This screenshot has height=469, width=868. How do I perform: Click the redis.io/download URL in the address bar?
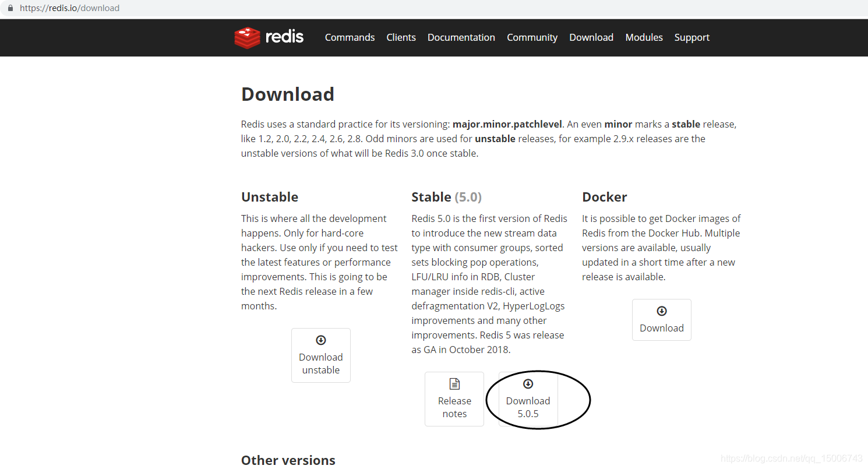tap(69, 8)
